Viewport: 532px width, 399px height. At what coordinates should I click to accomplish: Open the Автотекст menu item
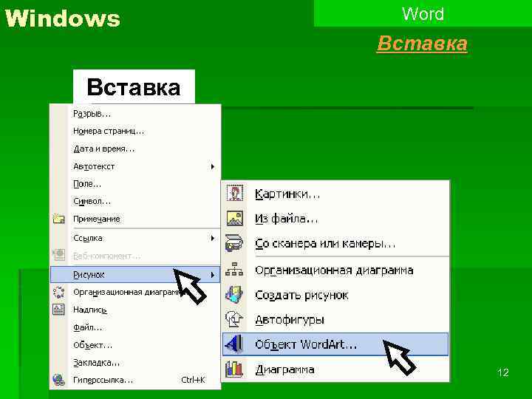click(x=135, y=166)
